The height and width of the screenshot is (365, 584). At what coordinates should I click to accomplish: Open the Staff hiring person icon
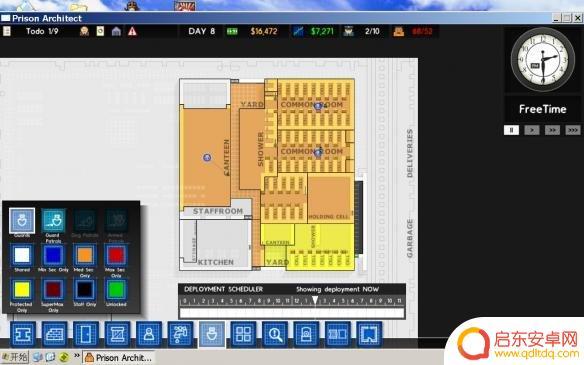point(149,334)
